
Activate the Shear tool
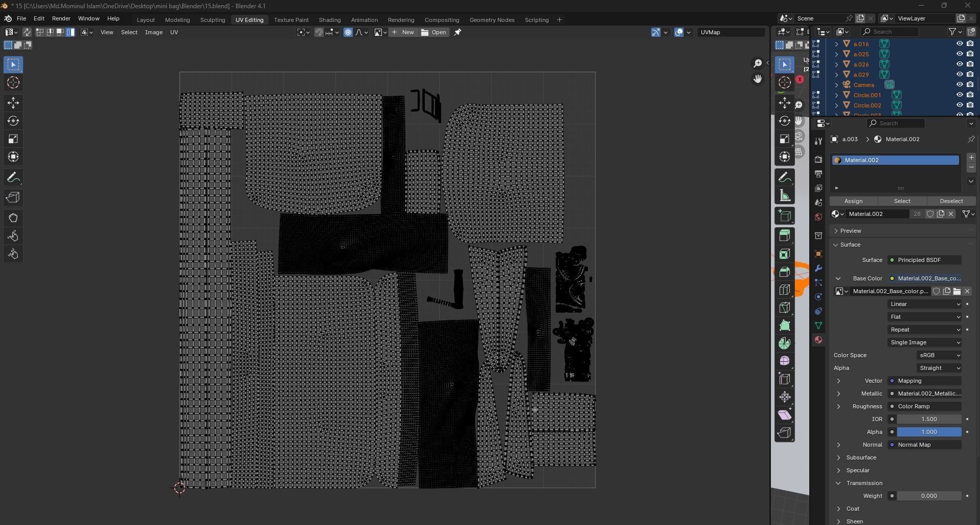pos(785,414)
